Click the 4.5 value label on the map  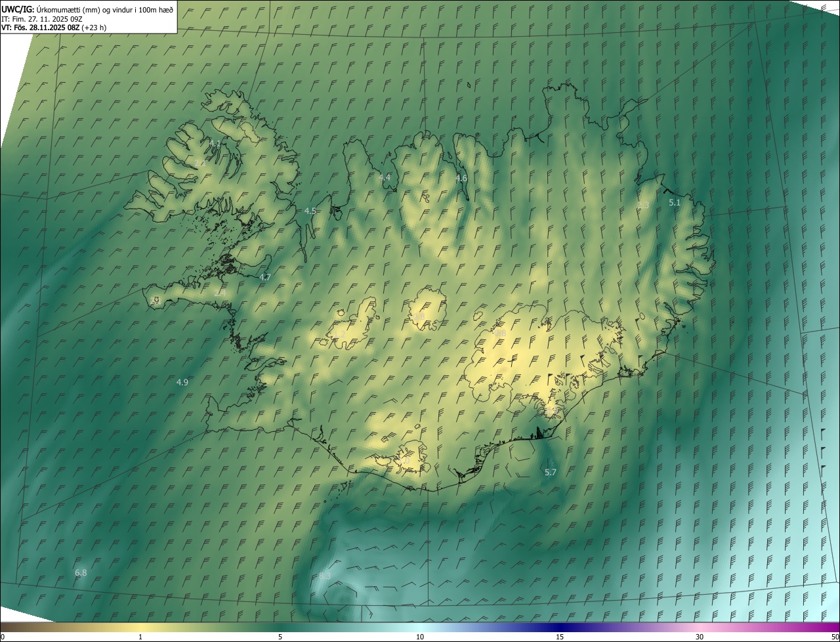point(310,211)
